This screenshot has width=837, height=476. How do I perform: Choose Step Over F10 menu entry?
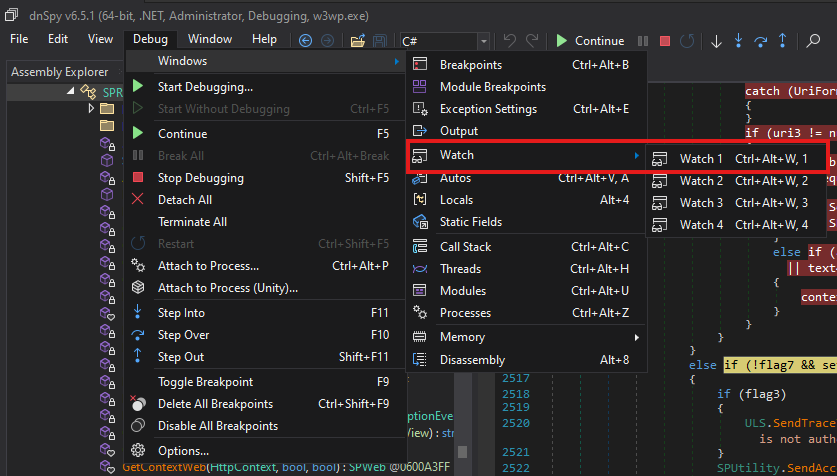click(265, 335)
